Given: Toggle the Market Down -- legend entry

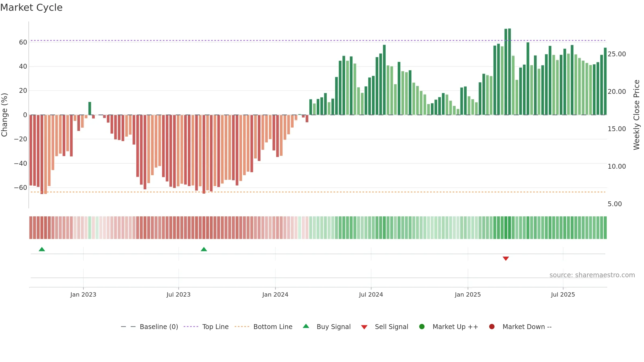Looking at the screenshot, I should 520,327.
